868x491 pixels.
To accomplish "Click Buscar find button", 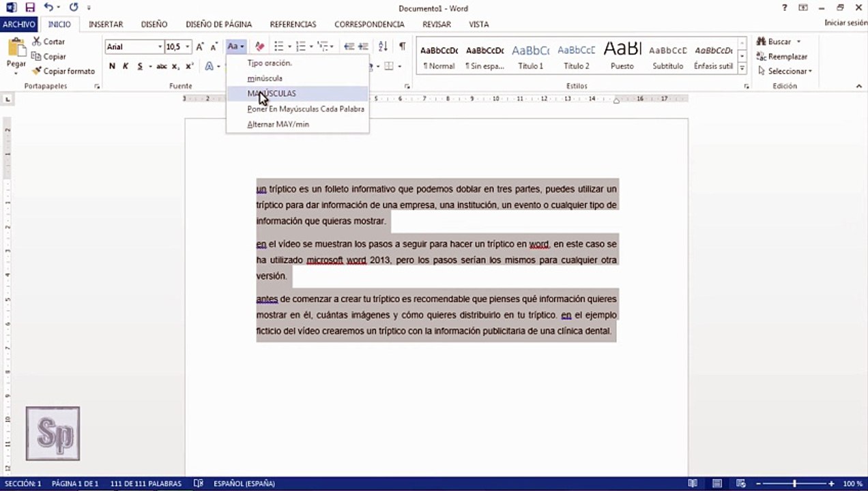I will coord(779,42).
